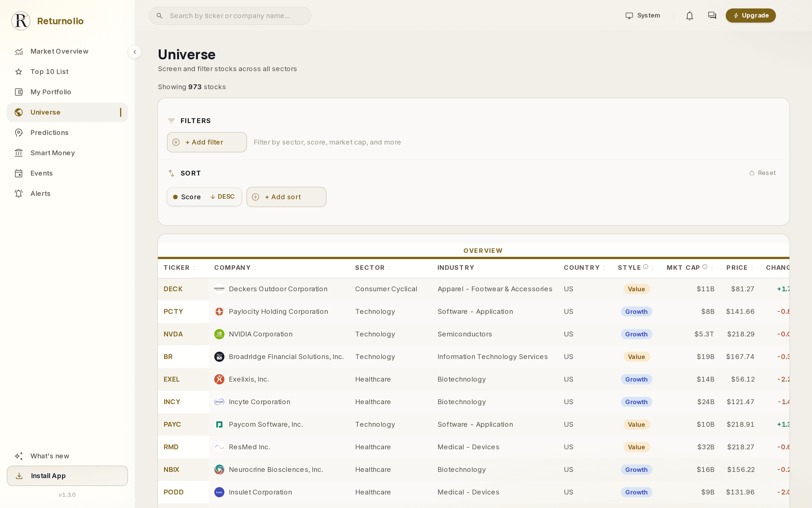The image size is (812, 508).
Task: Focus the ticker or company search field
Action: [230, 16]
